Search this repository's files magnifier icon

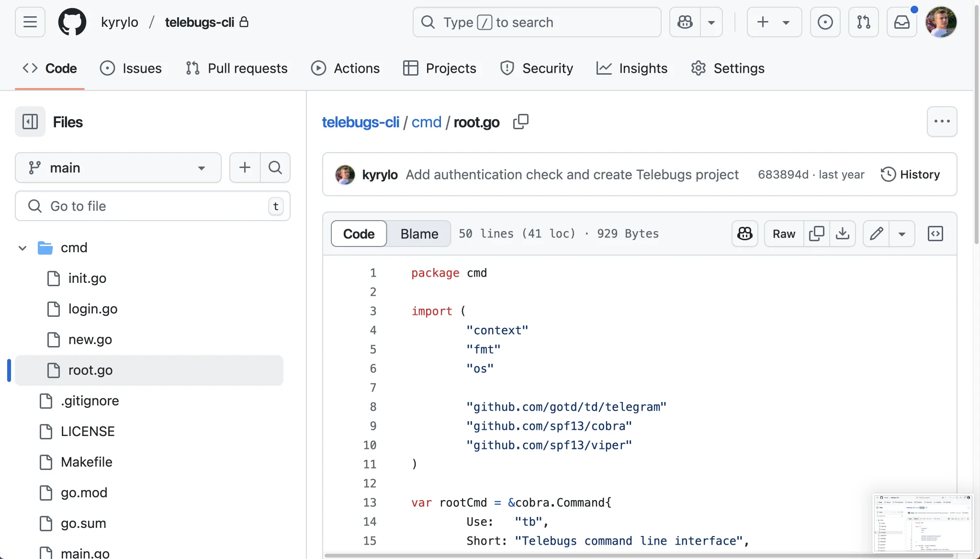pyautogui.click(x=275, y=168)
